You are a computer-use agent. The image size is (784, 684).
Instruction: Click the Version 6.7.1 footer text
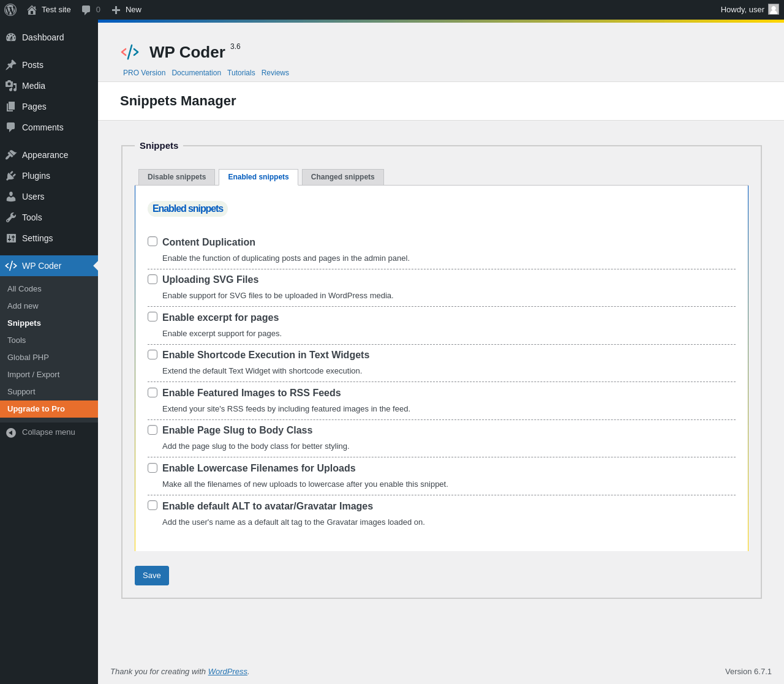click(x=748, y=672)
